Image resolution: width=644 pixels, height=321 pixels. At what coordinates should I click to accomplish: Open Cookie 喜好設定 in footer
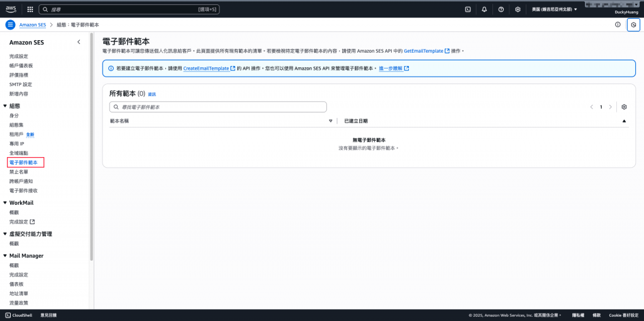tap(624, 315)
